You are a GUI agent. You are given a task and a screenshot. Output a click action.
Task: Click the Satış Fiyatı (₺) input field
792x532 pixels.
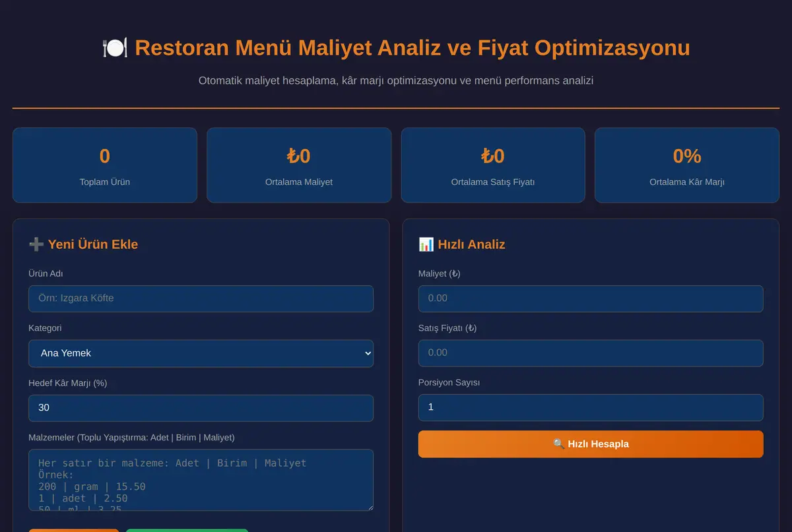click(591, 353)
